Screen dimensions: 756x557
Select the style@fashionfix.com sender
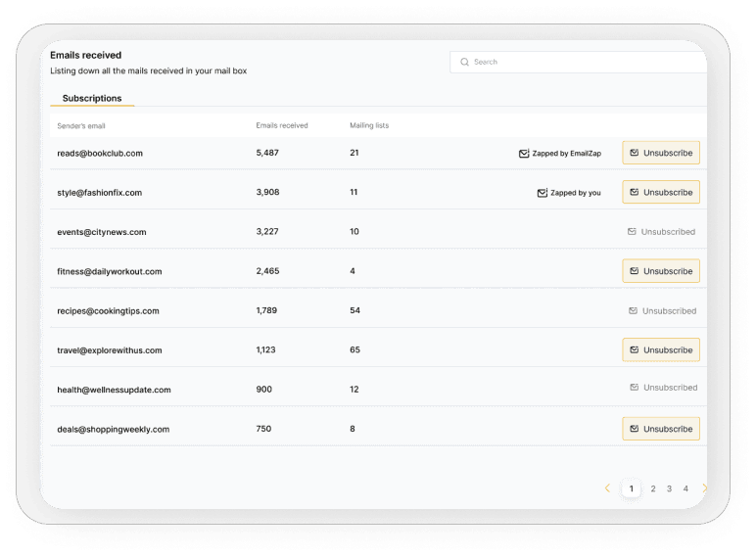click(99, 193)
